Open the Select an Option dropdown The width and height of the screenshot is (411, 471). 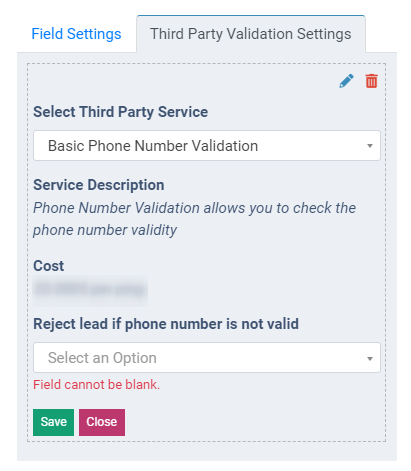(x=207, y=358)
